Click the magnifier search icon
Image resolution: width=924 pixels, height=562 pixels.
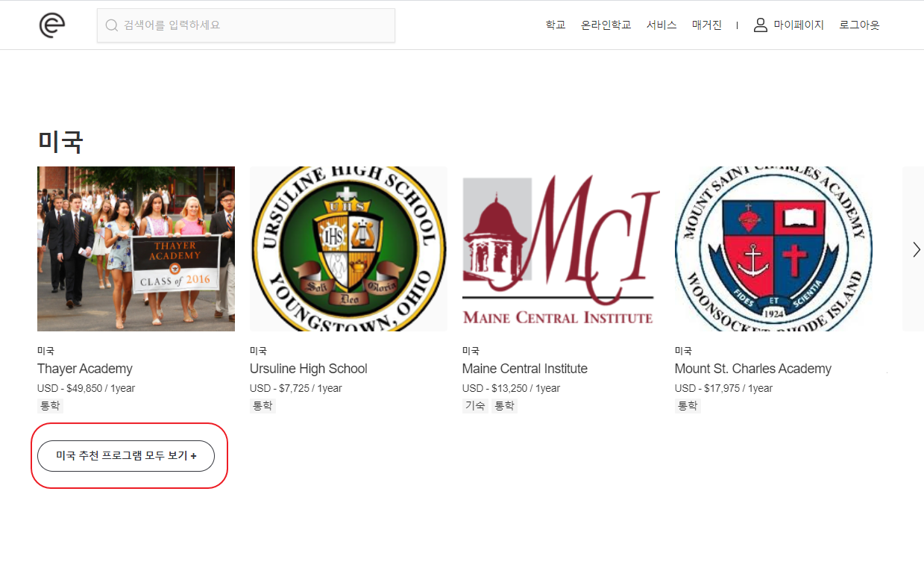(112, 25)
